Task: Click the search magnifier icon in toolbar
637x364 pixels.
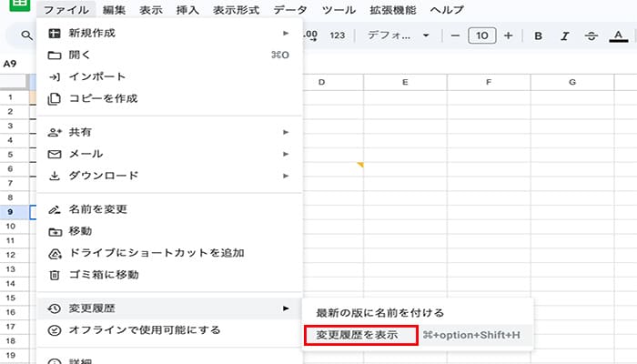Action: pyautogui.click(x=26, y=35)
